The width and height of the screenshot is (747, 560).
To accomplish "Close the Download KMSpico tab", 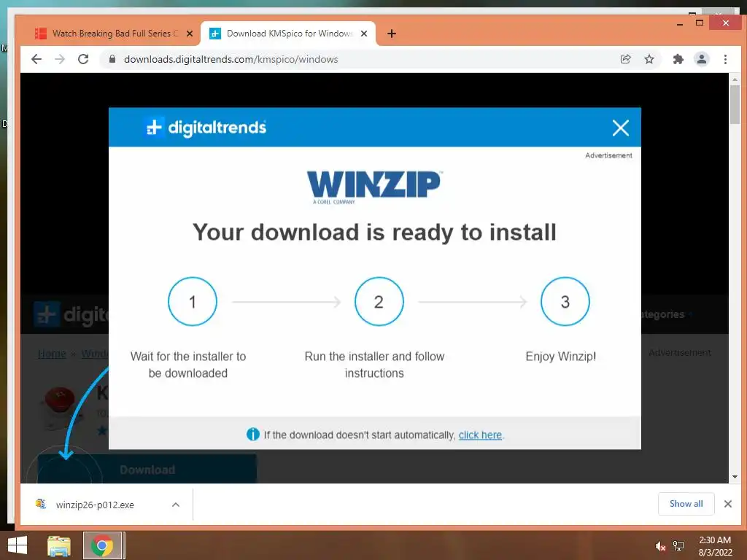I will [364, 34].
